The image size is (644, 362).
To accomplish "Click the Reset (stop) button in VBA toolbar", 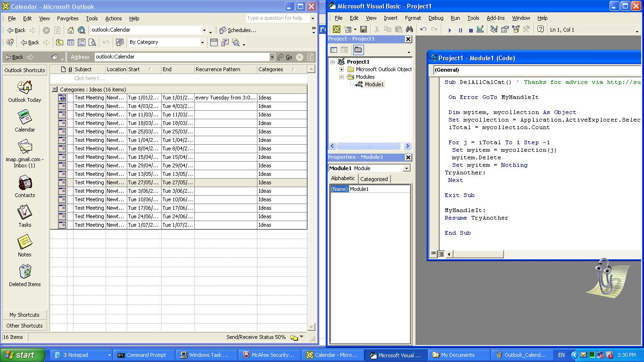I will 471,30.
